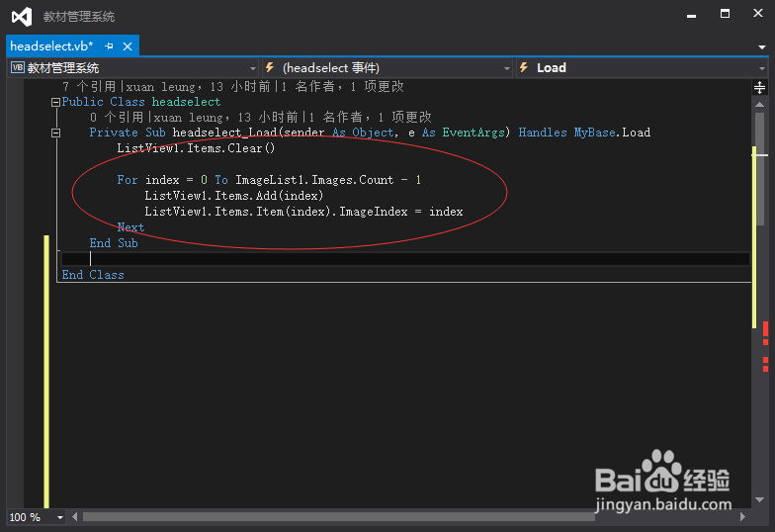Open the tab overflow dropdown arrow

[x=761, y=47]
